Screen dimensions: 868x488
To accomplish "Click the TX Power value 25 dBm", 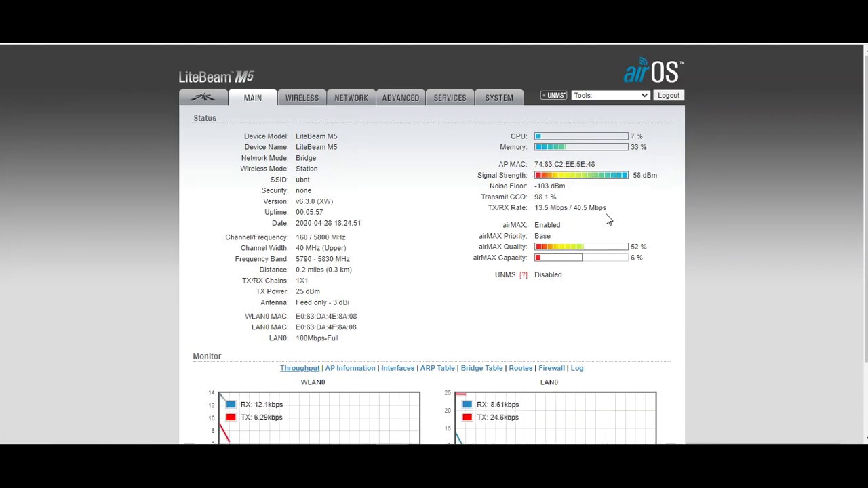I will [x=308, y=291].
